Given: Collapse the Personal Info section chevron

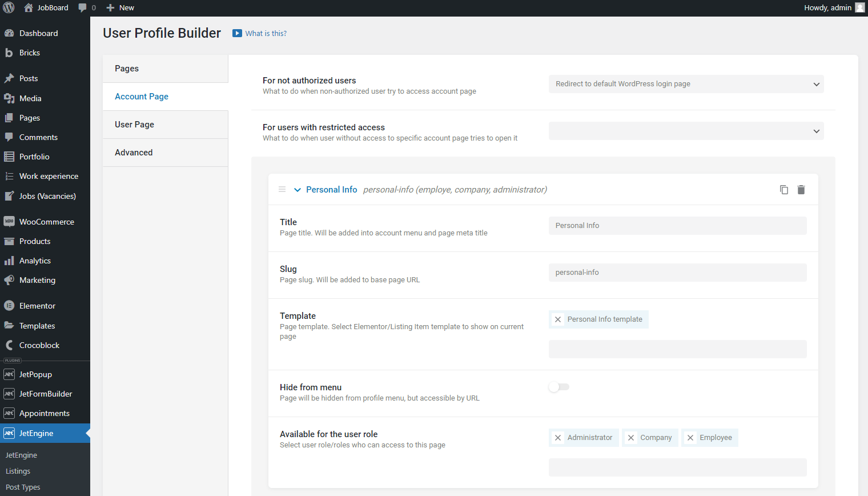Looking at the screenshot, I should coord(298,190).
